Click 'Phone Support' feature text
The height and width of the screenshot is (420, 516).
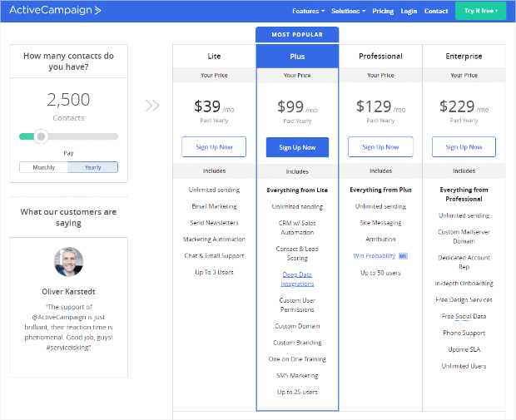point(464,334)
